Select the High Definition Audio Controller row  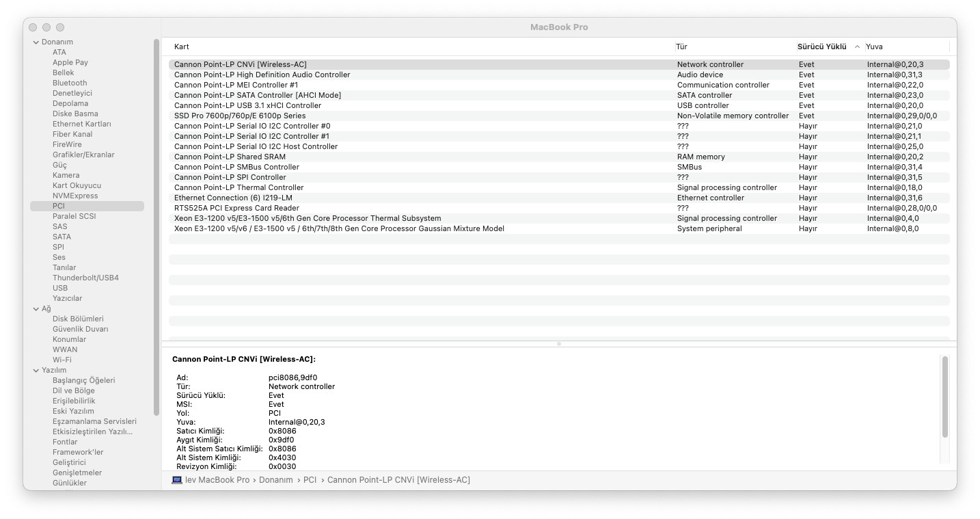point(559,75)
